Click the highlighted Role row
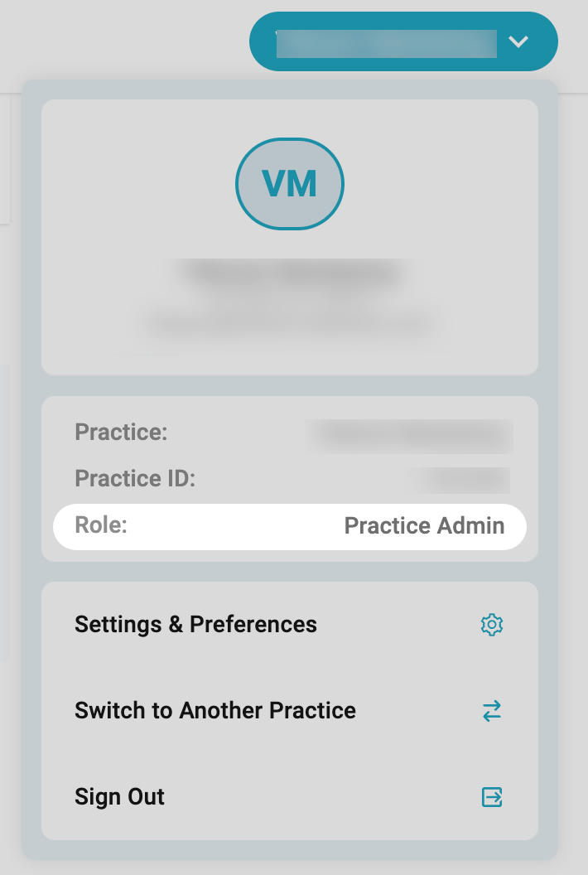The height and width of the screenshot is (875, 588). (290, 526)
